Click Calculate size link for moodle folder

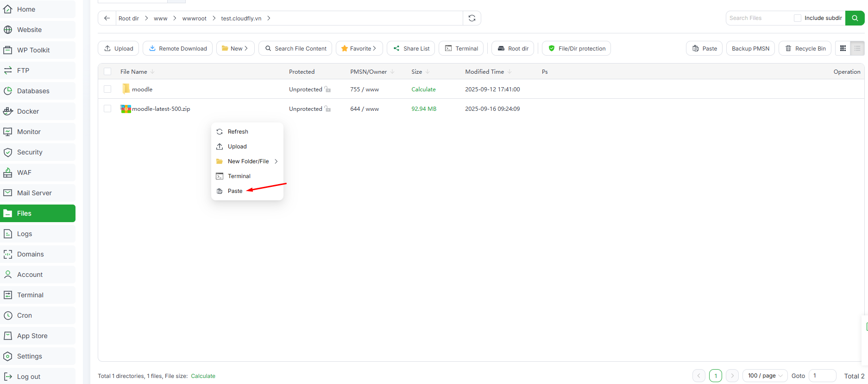tap(423, 89)
